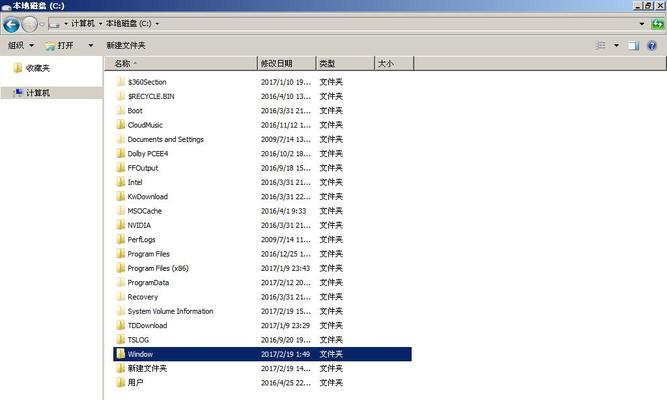667x400 pixels.
Task: Select Program Files (x86) folder icon
Action: 121,268
